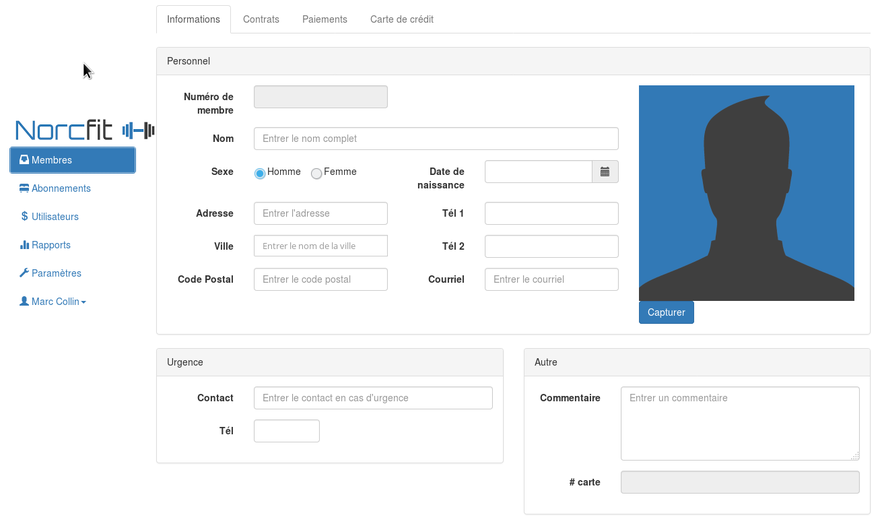Focus the Urgence Tél field
This screenshot has height=520, width=880.
(x=287, y=431)
